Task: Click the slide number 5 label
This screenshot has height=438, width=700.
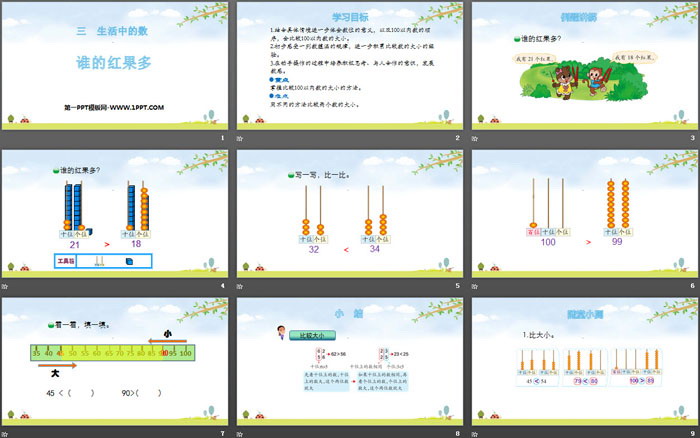Action: 457,286
